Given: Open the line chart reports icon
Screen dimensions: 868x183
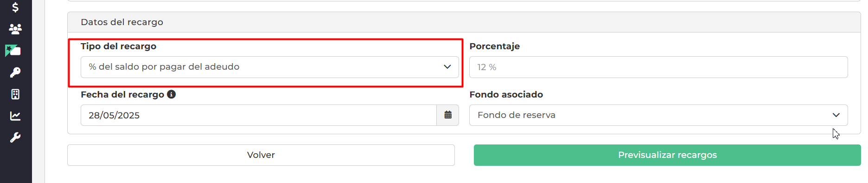Looking at the screenshot, I should pos(15,116).
